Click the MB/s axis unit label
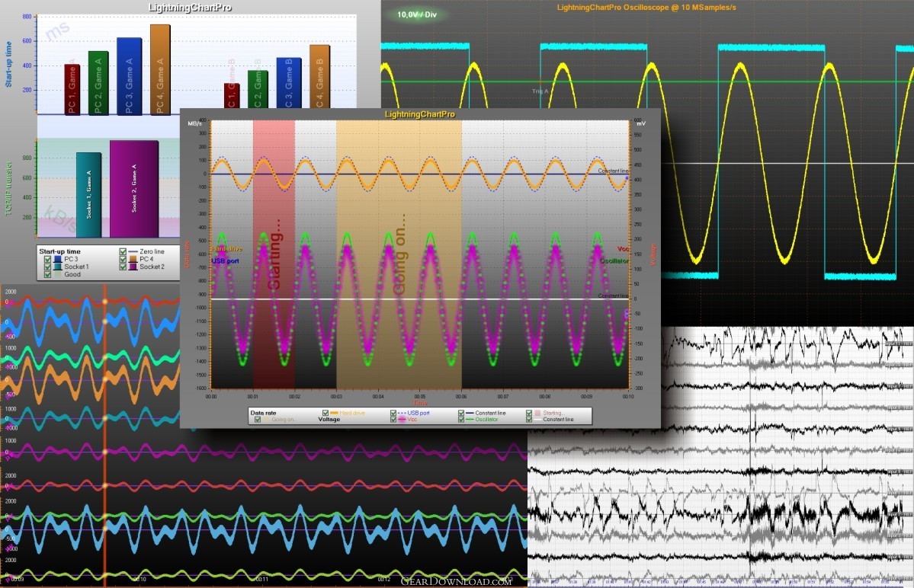 point(194,123)
